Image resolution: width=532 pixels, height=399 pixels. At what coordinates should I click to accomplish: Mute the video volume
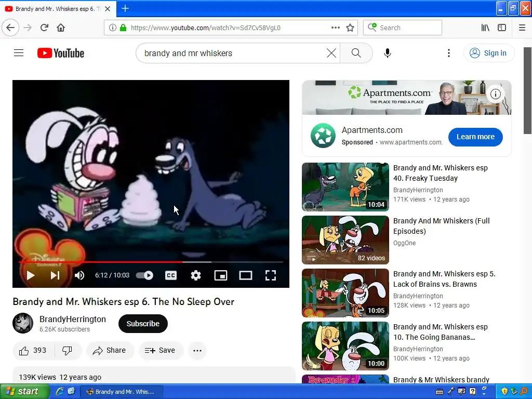(x=79, y=275)
